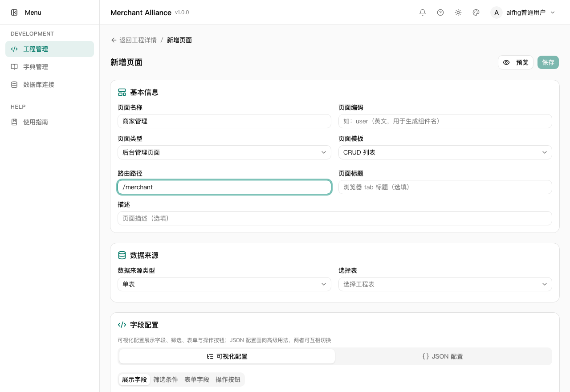570x392 pixels.
Task: Go to 字典管理 in the sidebar
Action: coord(50,67)
